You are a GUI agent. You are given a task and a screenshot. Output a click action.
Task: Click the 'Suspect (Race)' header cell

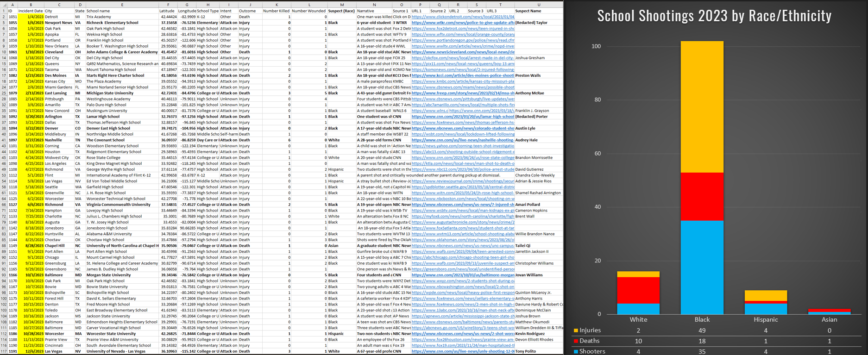tap(341, 11)
